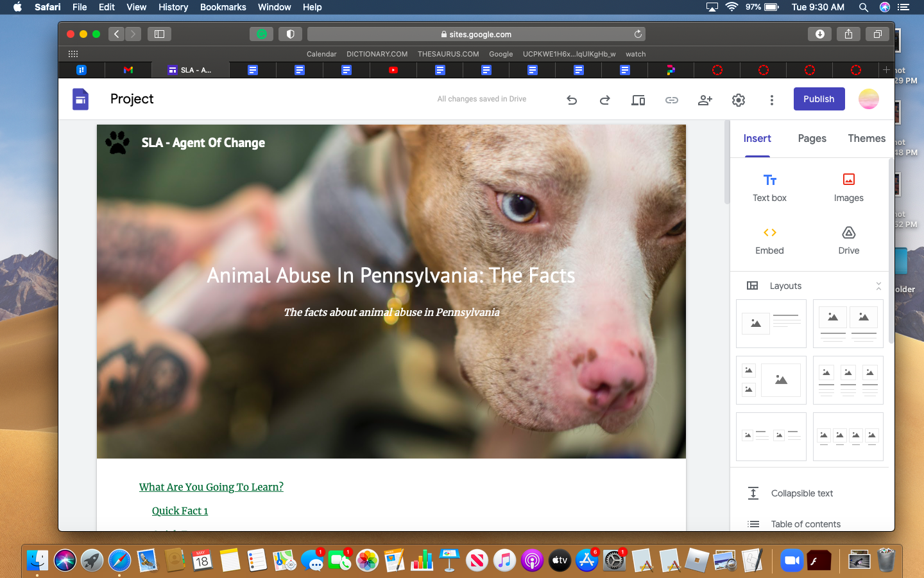924x578 pixels.
Task: Open the More options three-dot menu
Action: point(771,100)
